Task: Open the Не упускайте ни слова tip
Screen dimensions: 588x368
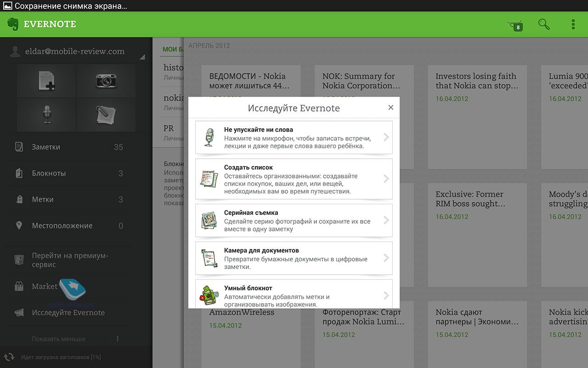Action: point(294,138)
